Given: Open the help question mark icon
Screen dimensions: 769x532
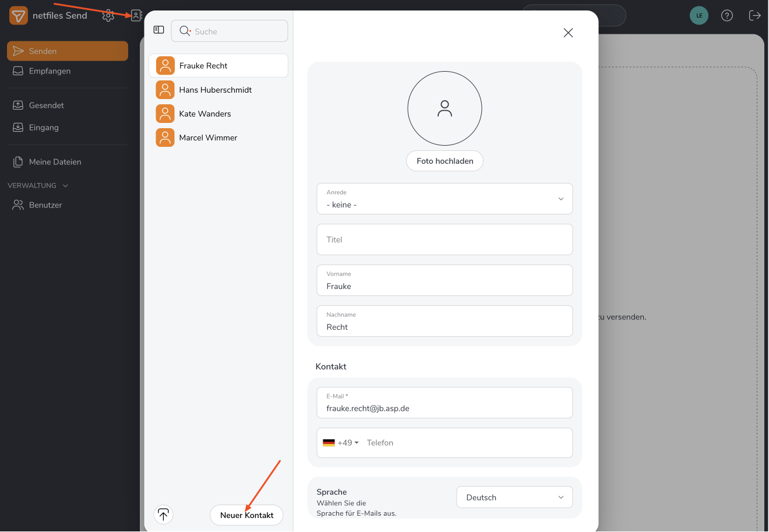Looking at the screenshot, I should point(727,16).
